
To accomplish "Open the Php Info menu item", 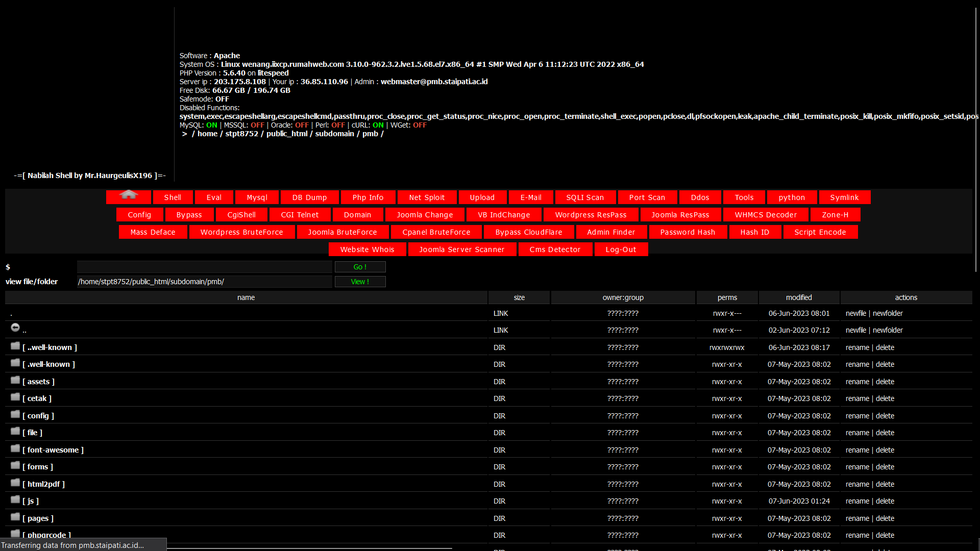I will pyautogui.click(x=368, y=197).
